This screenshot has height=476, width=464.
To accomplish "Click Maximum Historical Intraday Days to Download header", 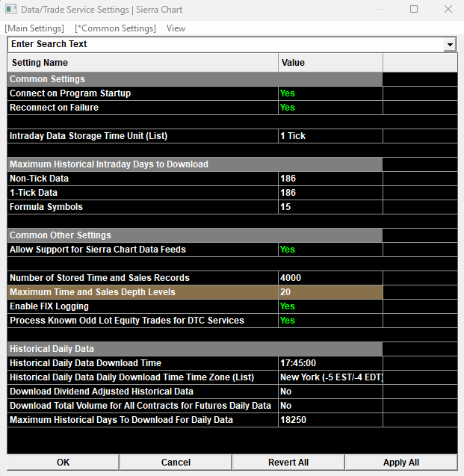I will (x=195, y=164).
